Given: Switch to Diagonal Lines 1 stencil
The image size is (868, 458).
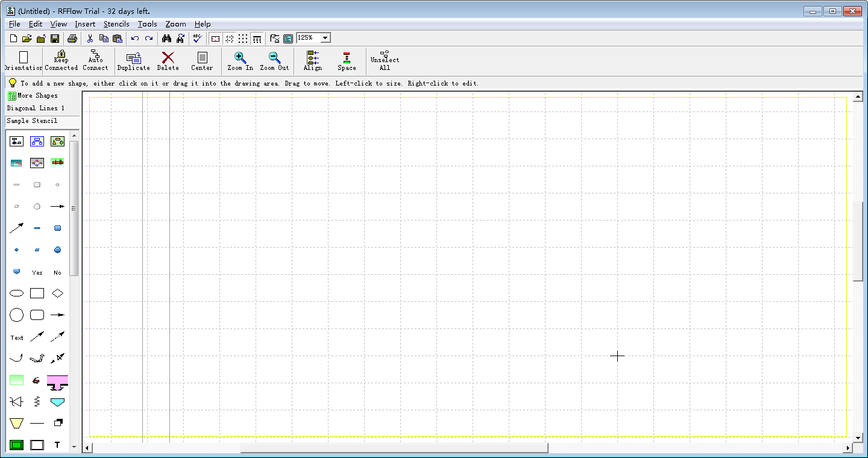Looking at the screenshot, I should click(36, 108).
